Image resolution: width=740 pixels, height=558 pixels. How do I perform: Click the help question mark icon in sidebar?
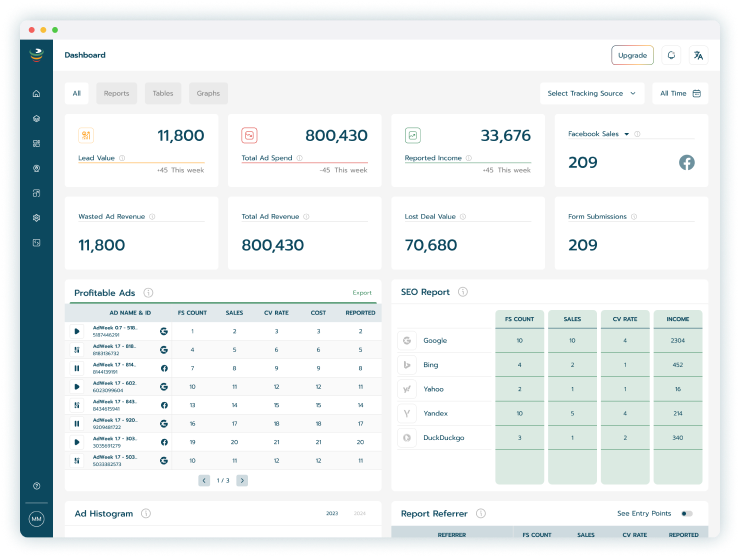click(37, 486)
